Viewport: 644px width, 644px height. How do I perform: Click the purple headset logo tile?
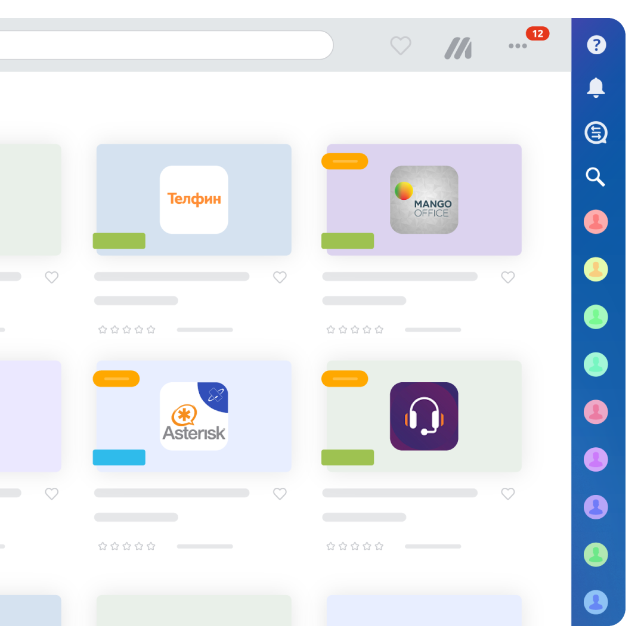coord(424,416)
